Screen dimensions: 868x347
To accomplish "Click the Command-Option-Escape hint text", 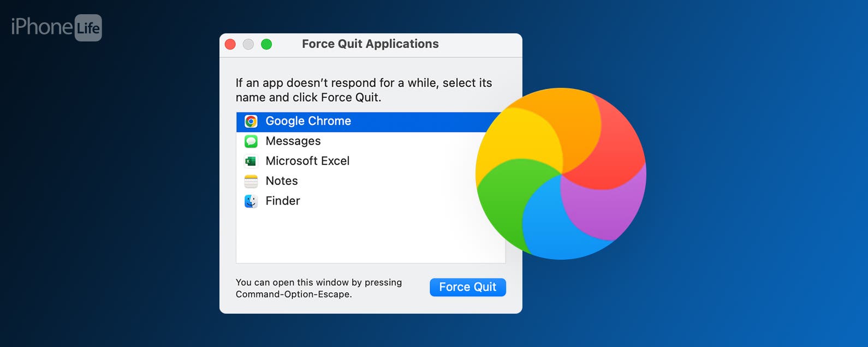I will tap(319, 288).
